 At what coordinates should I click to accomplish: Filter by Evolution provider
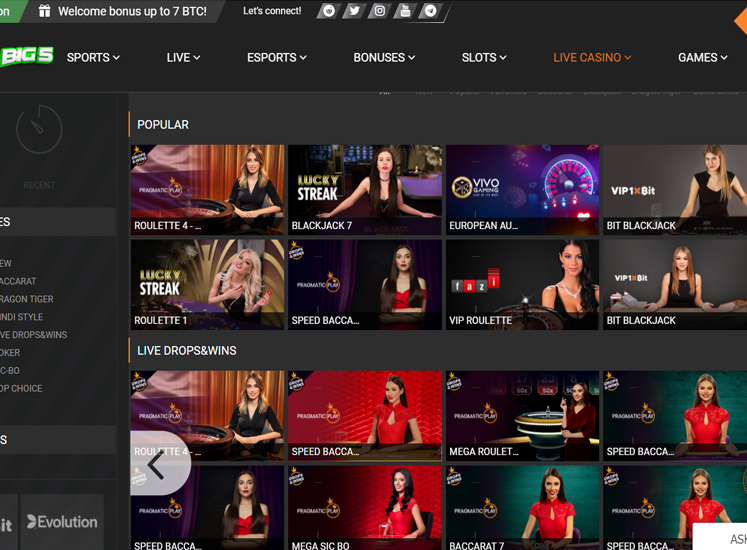(x=62, y=522)
